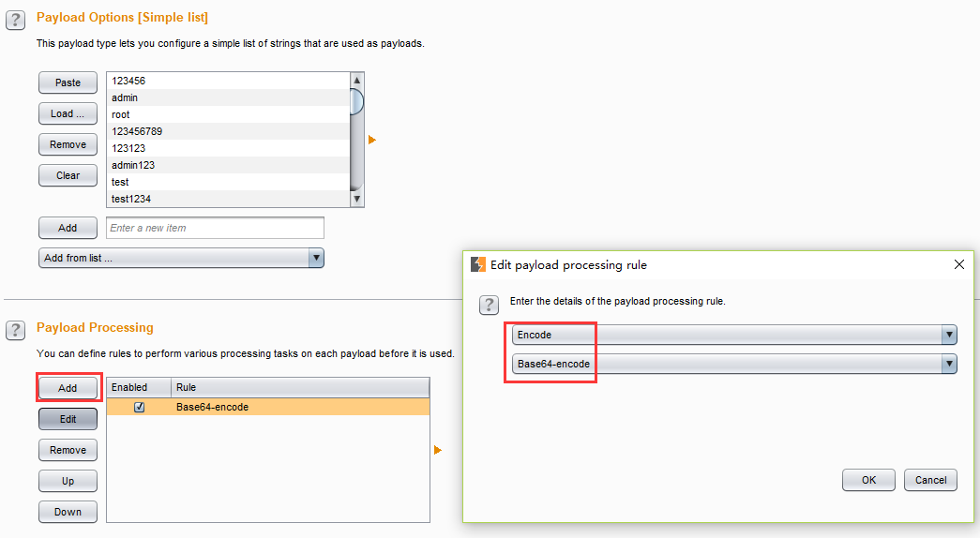Click the payload list scrollbar thumb

point(357,101)
